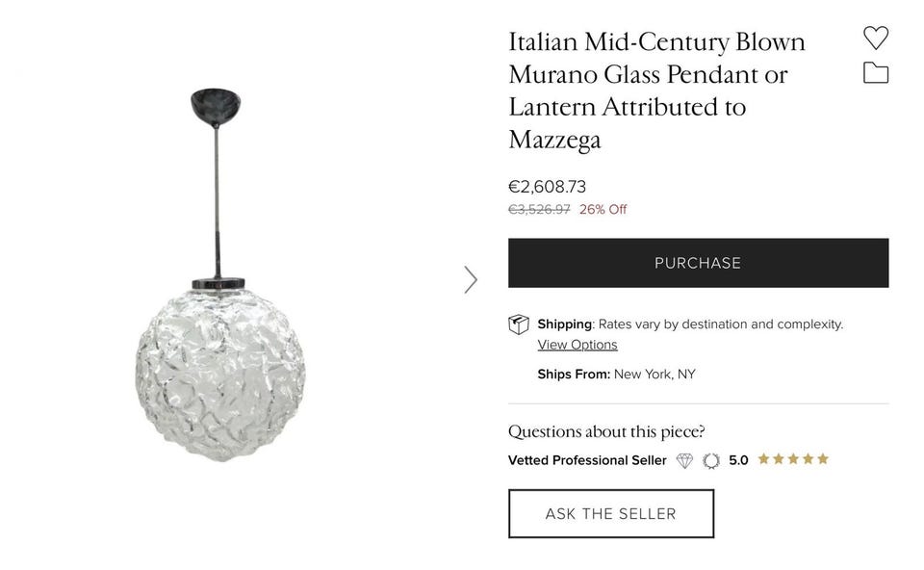Add item to a folder collection
Image resolution: width=924 pixels, height=570 pixels.
[875, 73]
